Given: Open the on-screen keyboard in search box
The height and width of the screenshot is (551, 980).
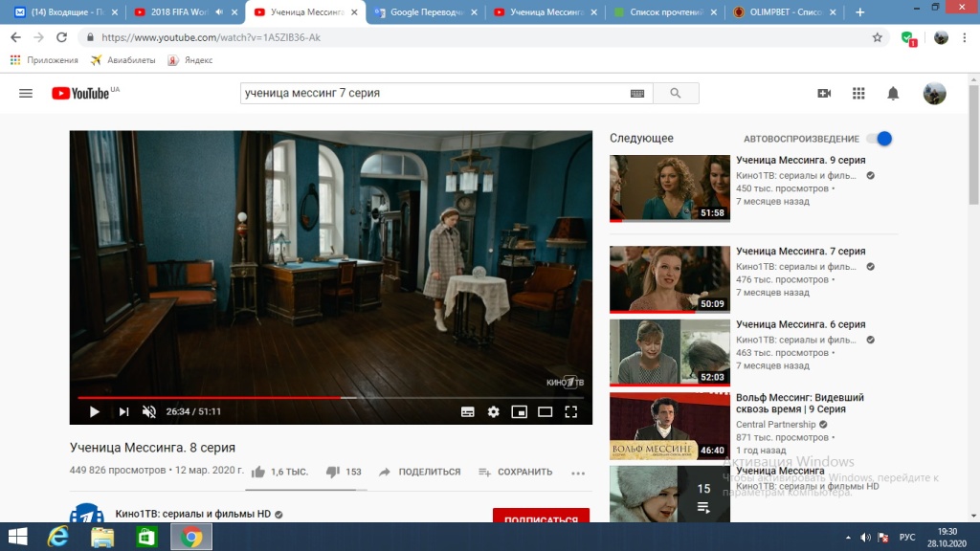Looking at the screenshot, I should [636, 93].
